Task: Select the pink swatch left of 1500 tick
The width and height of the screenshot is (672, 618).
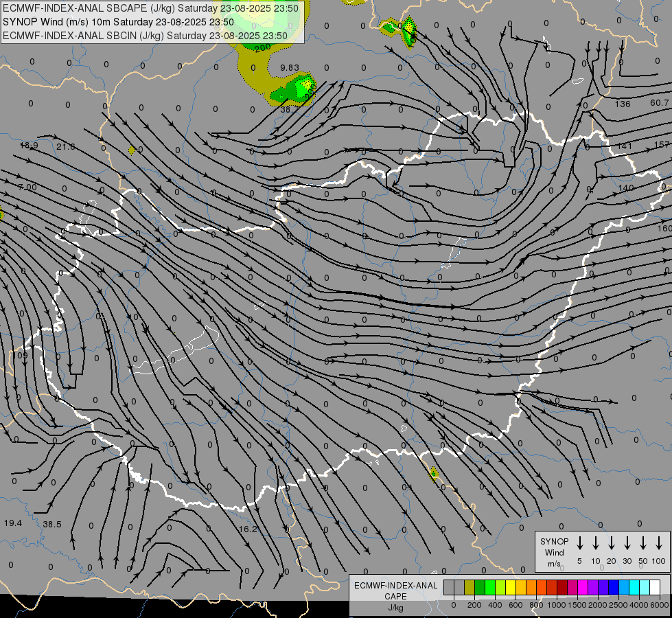Action: tap(572, 588)
